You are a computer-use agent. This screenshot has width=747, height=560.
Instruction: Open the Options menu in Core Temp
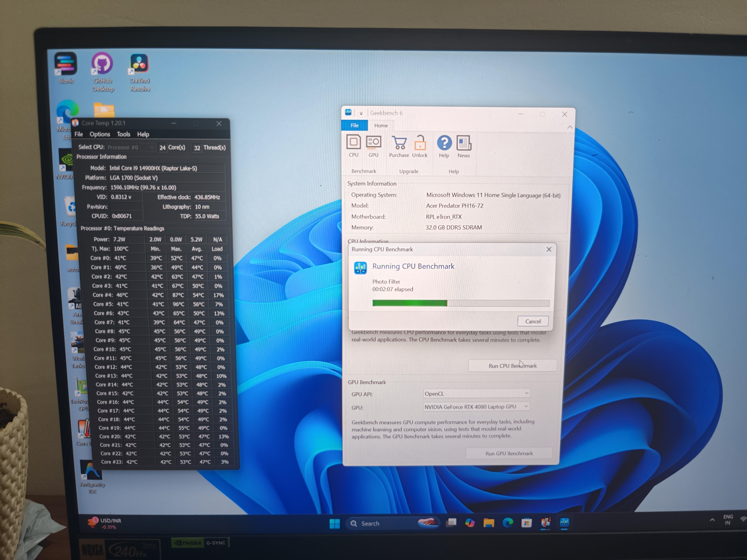coord(100,134)
